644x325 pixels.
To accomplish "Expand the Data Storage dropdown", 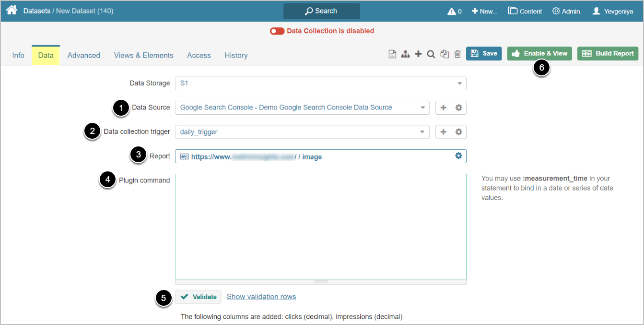I will point(320,84).
